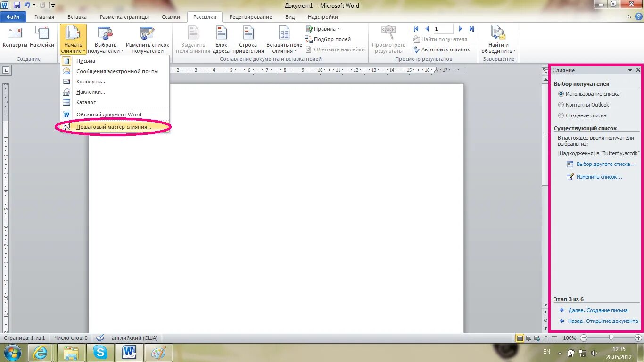
Task: Choose Обычный документ Word menu item
Action: click(115, 115)
